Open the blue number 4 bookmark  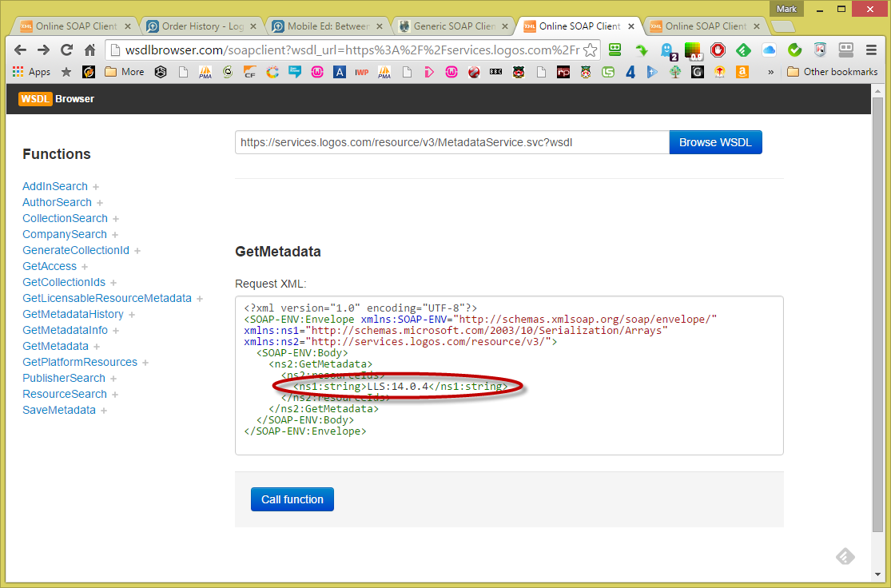tap(630, 72)
